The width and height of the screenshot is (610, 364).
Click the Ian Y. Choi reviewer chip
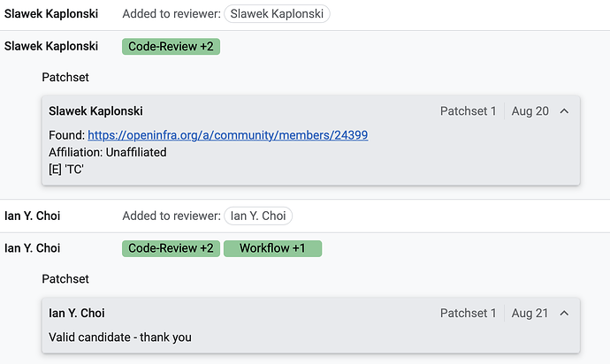[259, 216]
